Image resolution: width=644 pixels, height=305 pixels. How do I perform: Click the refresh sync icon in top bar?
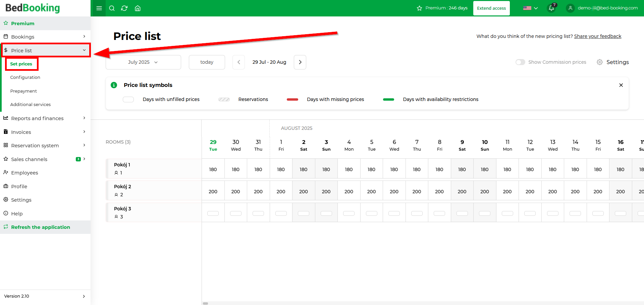124,8
